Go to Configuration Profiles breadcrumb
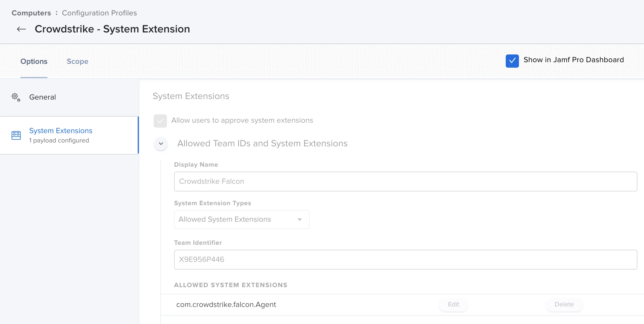Screen dimensions: 644x324 tap(99, 13)
